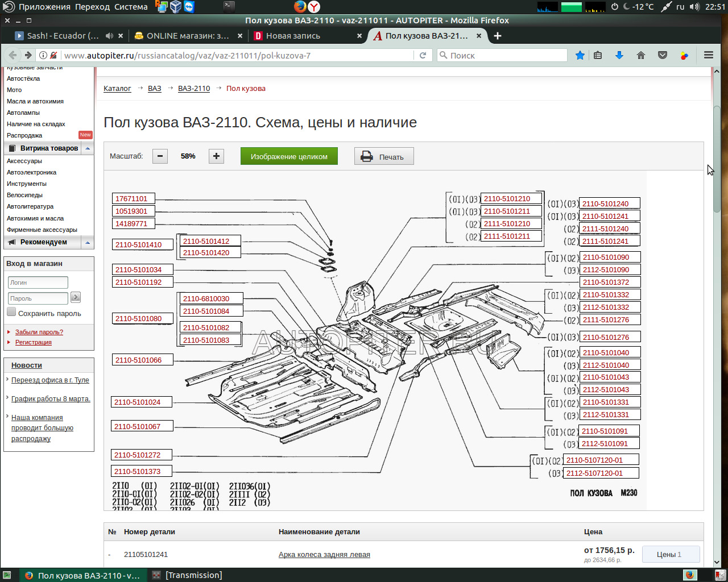The height and width of the screenshot is (582, 728).
Task: Open terminal launcher in the top panel
Action: coord(229,7)
